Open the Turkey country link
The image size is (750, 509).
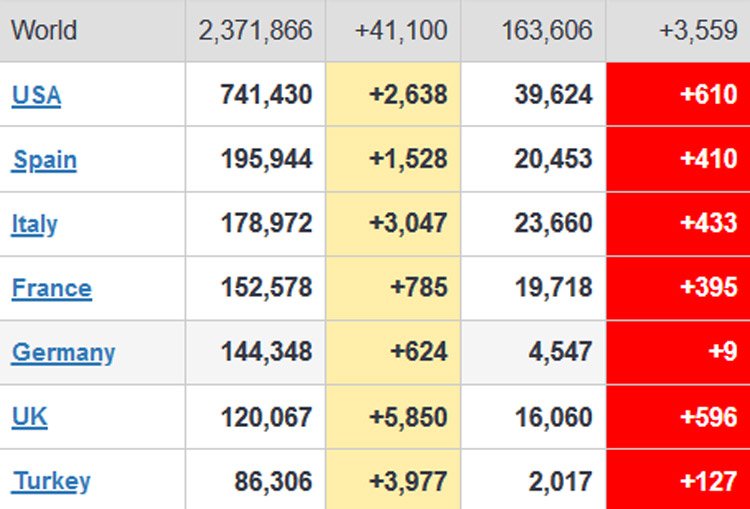tap(51, 481)
